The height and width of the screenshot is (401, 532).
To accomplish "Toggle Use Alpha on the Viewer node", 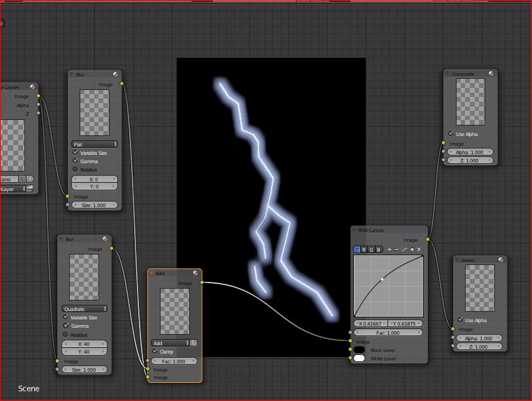I will [460, 319].
